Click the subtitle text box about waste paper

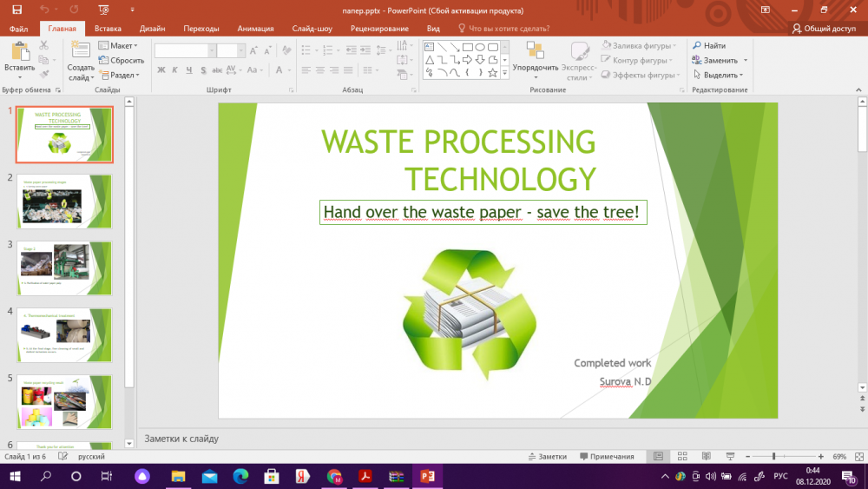coord(483,212)
